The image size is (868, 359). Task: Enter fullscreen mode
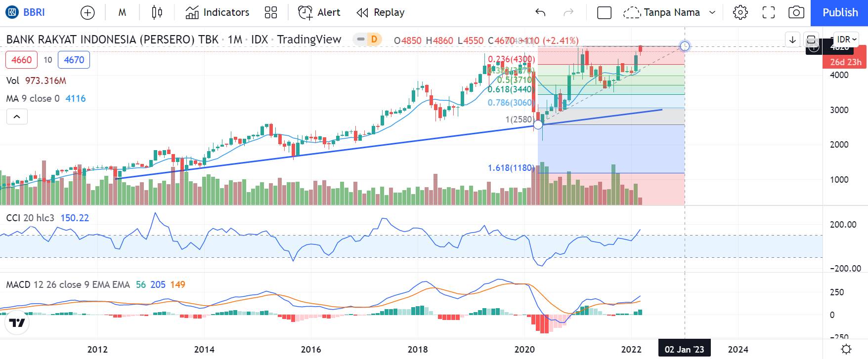768,12
